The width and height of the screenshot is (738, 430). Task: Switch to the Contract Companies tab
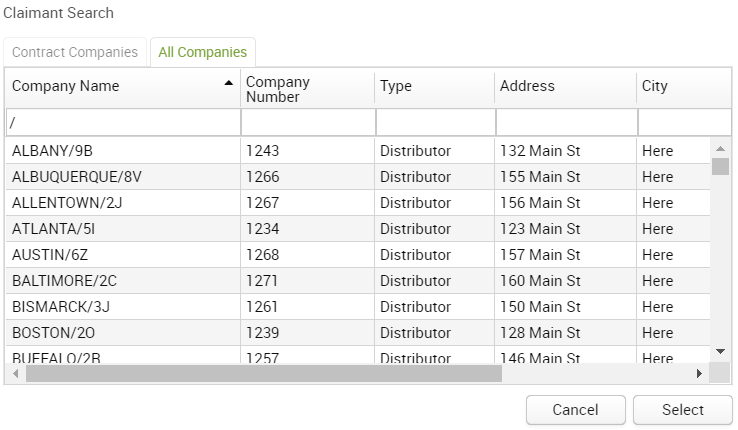pos(75,52)
